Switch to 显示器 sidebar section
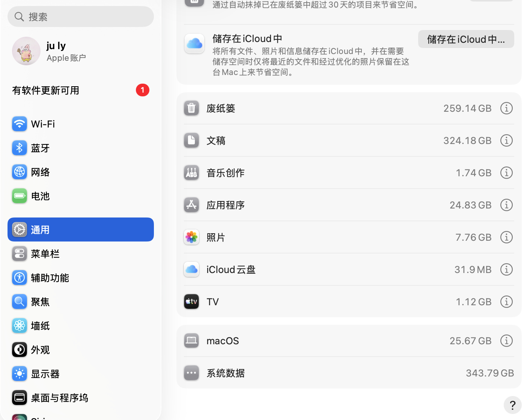The height and width of the screenshot is (420, 527). pos(81,373)
